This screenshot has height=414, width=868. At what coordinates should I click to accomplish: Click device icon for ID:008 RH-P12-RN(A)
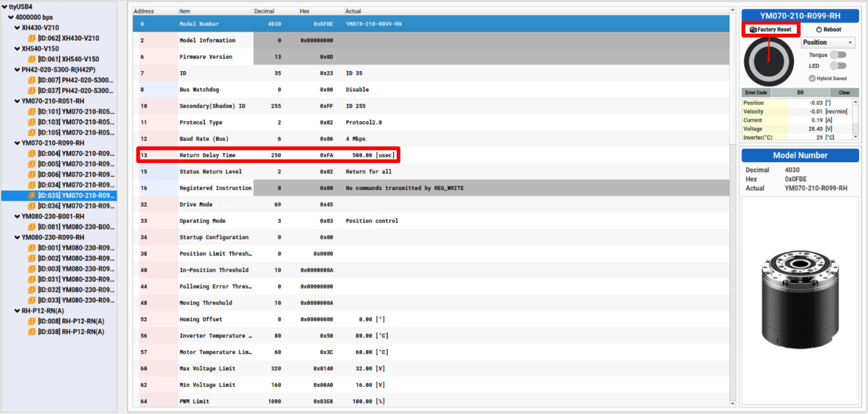[32, 321]
